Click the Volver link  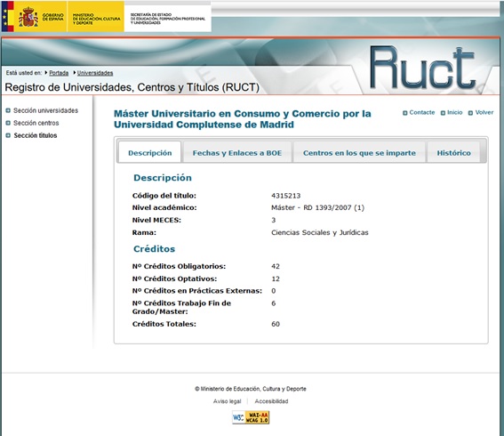pos(484,112)
